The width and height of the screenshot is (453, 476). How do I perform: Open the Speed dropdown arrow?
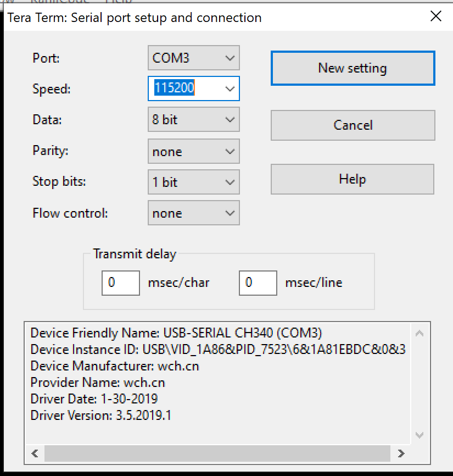(230, 88)
